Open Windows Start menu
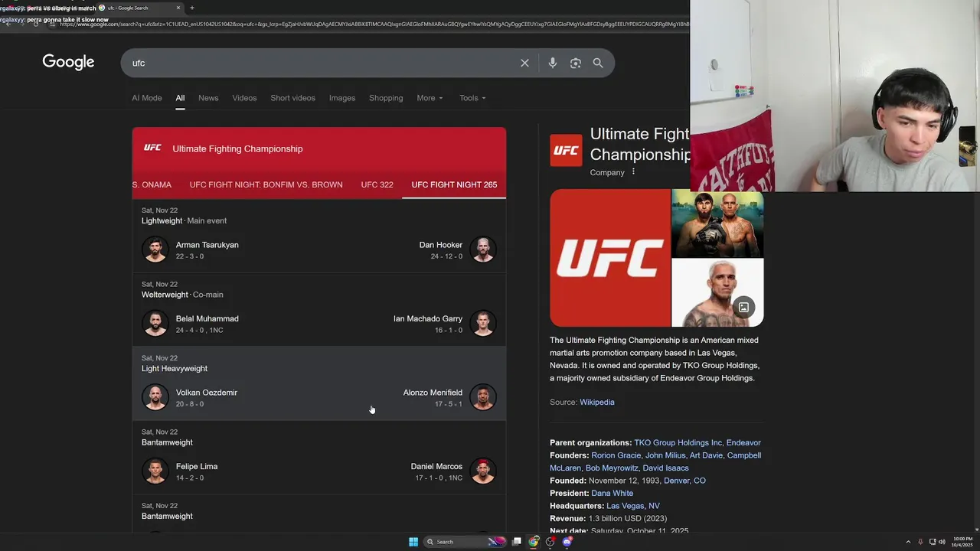 (413, 542)
